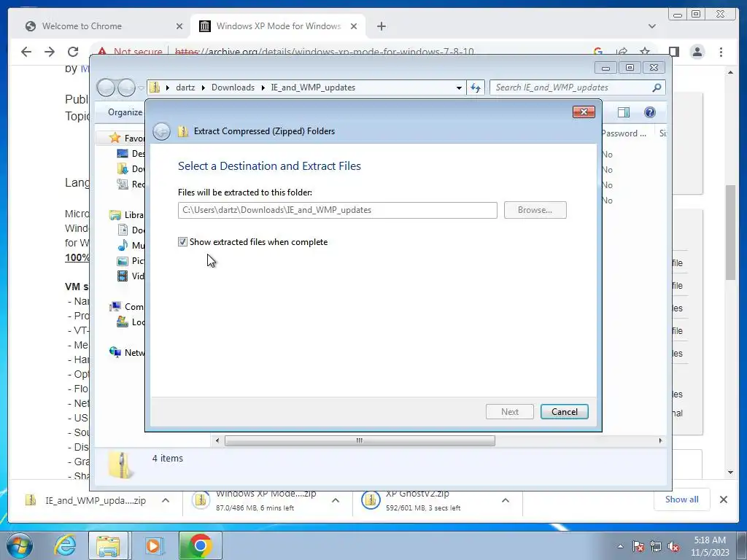Click Chrome taskbar icon

coord(200,545)
